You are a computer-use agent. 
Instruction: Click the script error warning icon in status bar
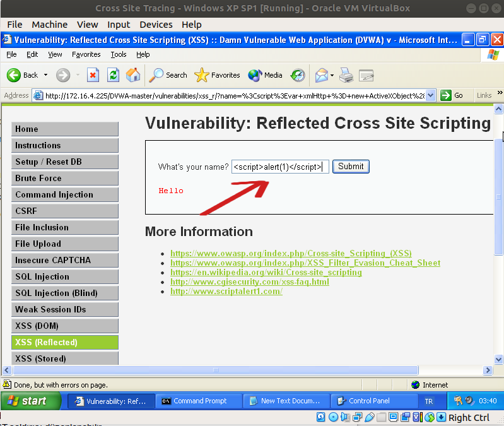[x=7, y=384]
